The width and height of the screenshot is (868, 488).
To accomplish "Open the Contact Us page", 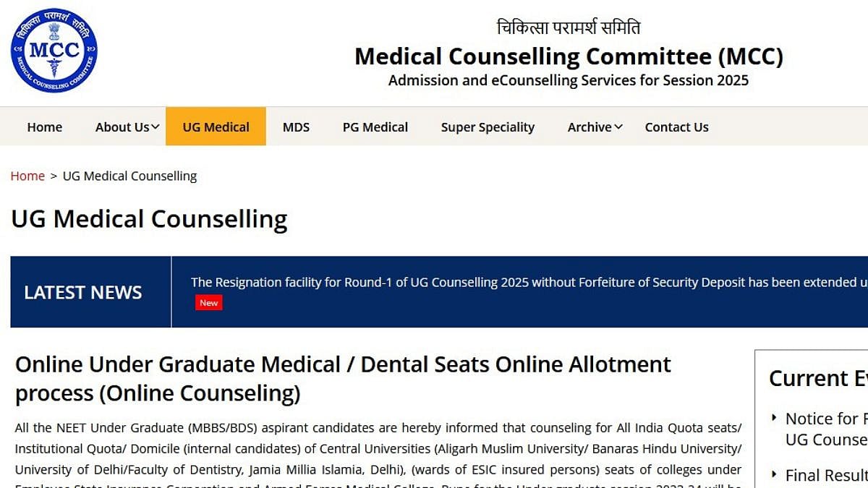I will click(676, 127).
